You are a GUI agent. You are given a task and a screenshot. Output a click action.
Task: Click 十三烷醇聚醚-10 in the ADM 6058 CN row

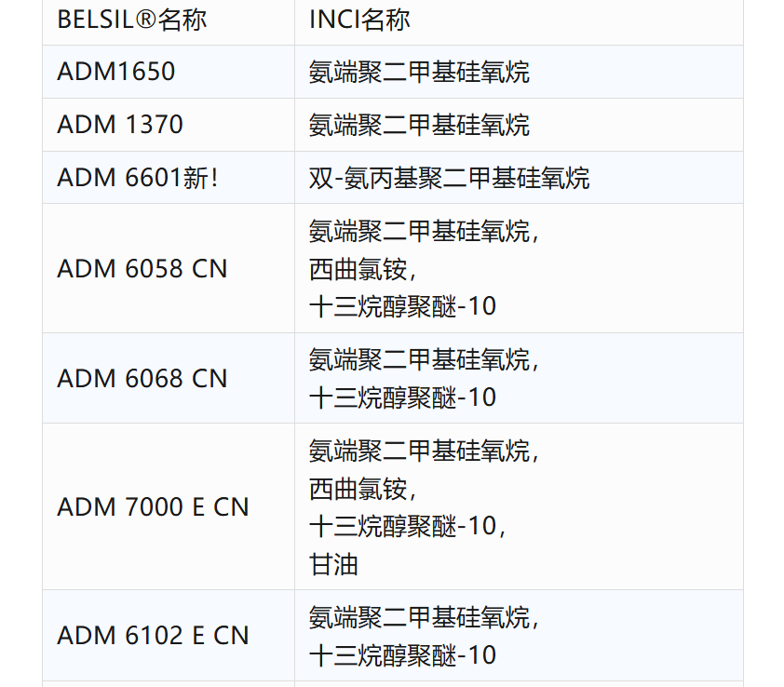pos(402,306)
